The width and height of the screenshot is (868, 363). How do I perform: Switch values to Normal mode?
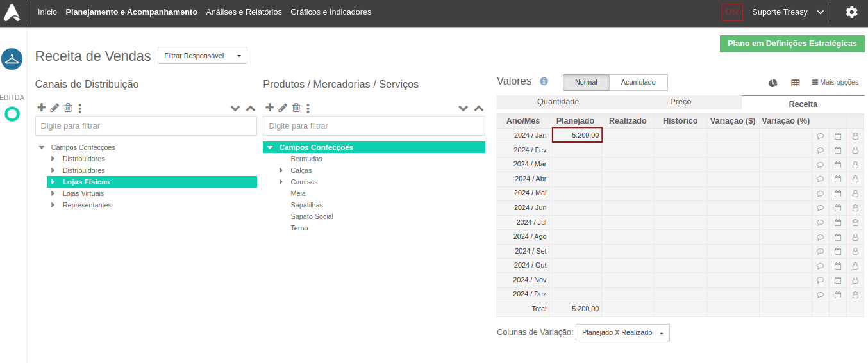pos(586,82)
